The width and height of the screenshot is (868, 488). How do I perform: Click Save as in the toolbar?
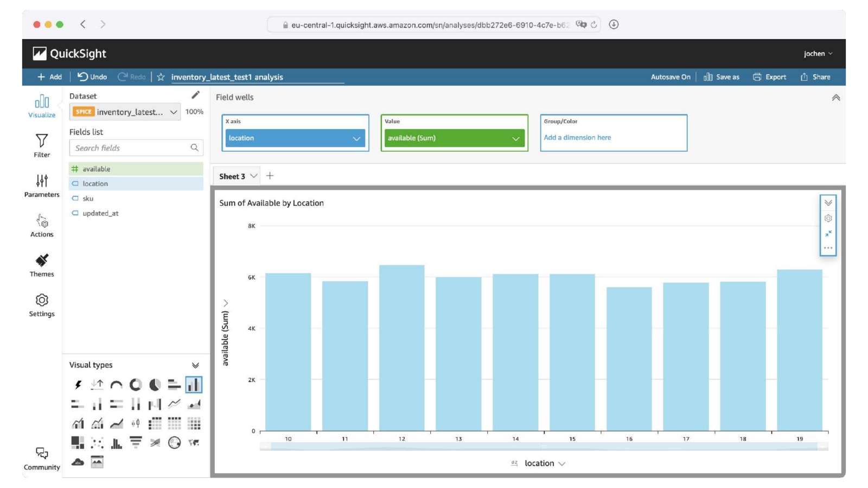tap(722, 77)
